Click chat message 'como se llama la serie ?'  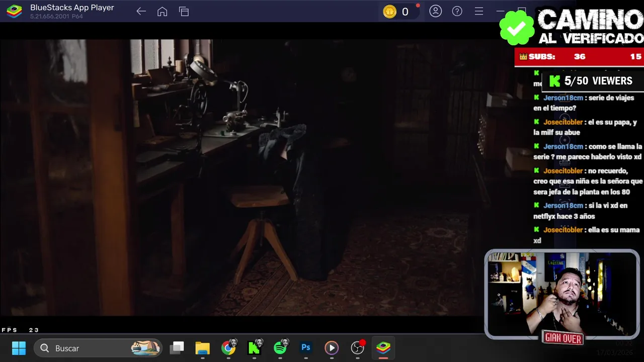point(588,152)
